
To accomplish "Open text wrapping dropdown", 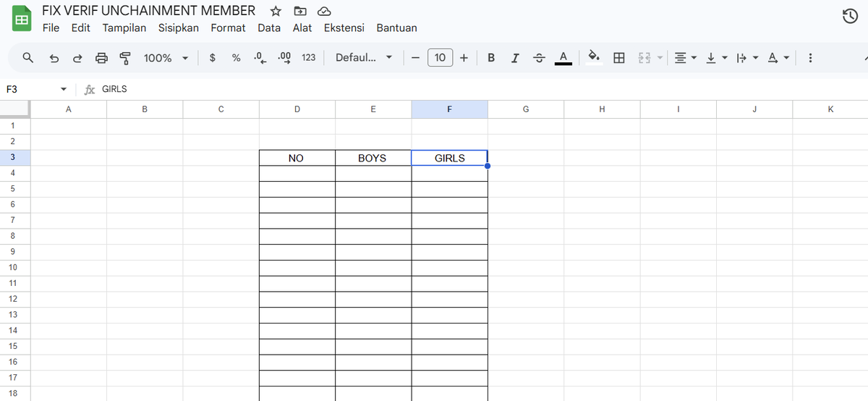I will tap(746, 57).
